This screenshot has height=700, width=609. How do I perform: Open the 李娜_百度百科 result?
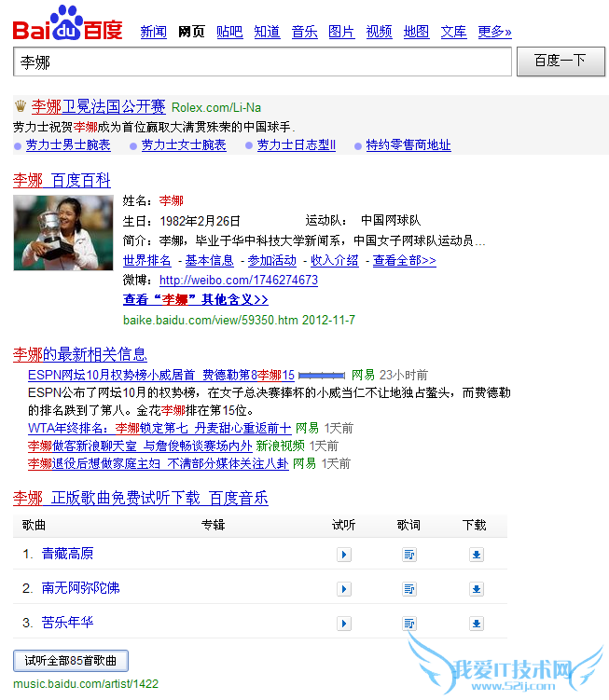62,180
